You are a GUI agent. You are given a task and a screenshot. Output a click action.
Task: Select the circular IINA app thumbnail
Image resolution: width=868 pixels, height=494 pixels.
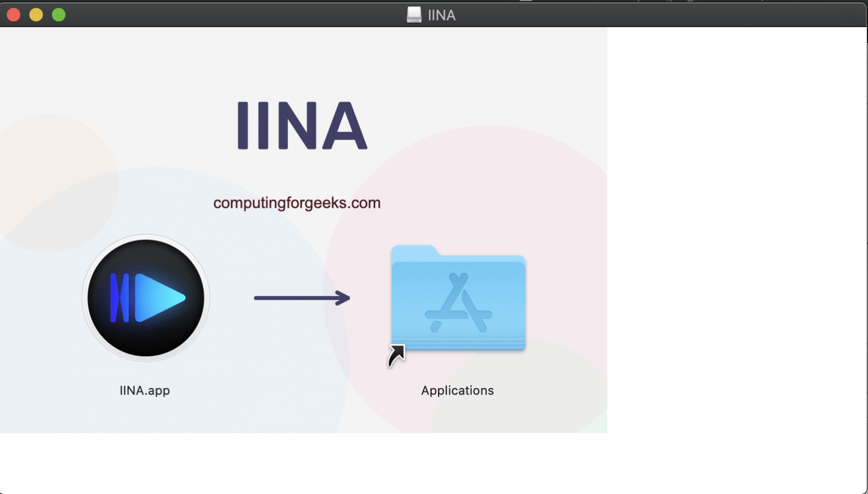(145, 298)
